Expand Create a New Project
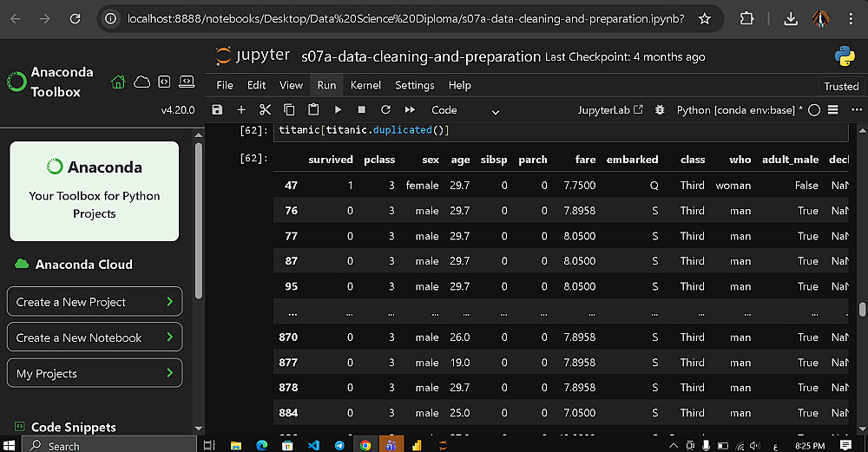The image size is (868, 452). coord(95,302)
